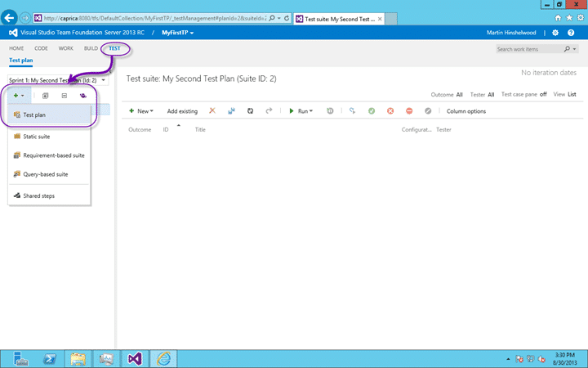Click the redo arrow icon in toolbar

tap(269, 110)
